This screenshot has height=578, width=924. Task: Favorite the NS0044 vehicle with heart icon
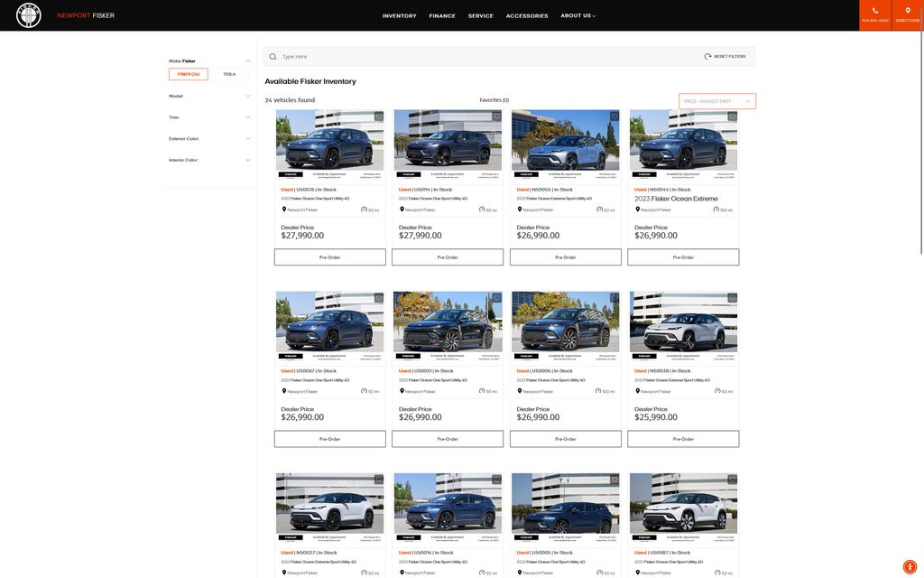pos(733,117)
